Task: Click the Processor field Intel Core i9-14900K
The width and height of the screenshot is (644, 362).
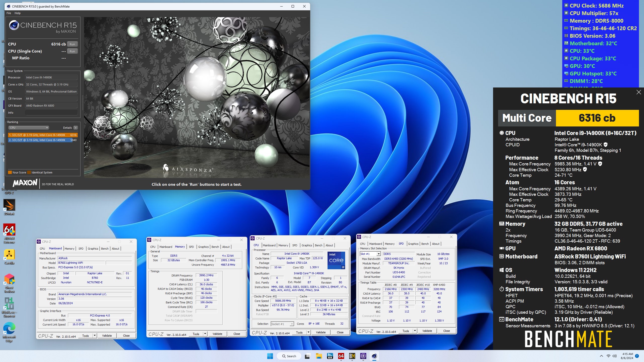Action: pyautogui.click(x=51, y=77)
